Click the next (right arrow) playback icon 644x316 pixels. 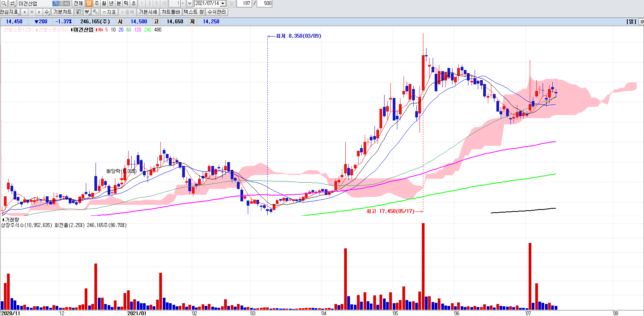[39, 12]
